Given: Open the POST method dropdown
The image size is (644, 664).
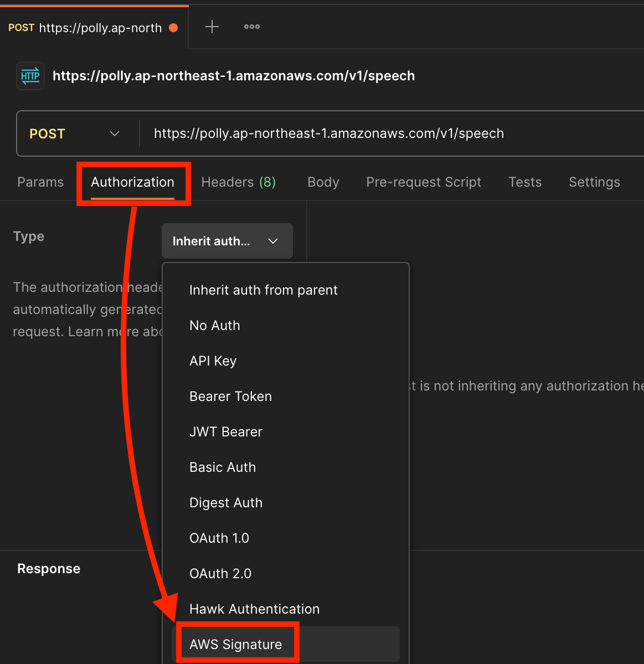Looking at the screenshot, I should pos(75,134).
